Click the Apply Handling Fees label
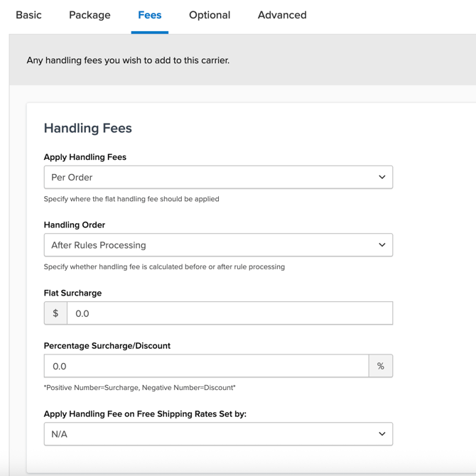Image resolution: width=476 pixels, height=476 pixels. (x=85, y=157)
